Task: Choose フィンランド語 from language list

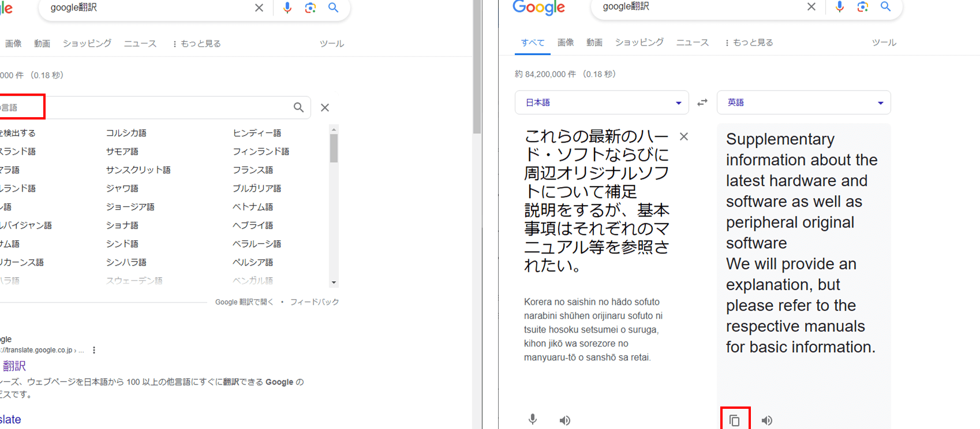Action: point(261,151)
